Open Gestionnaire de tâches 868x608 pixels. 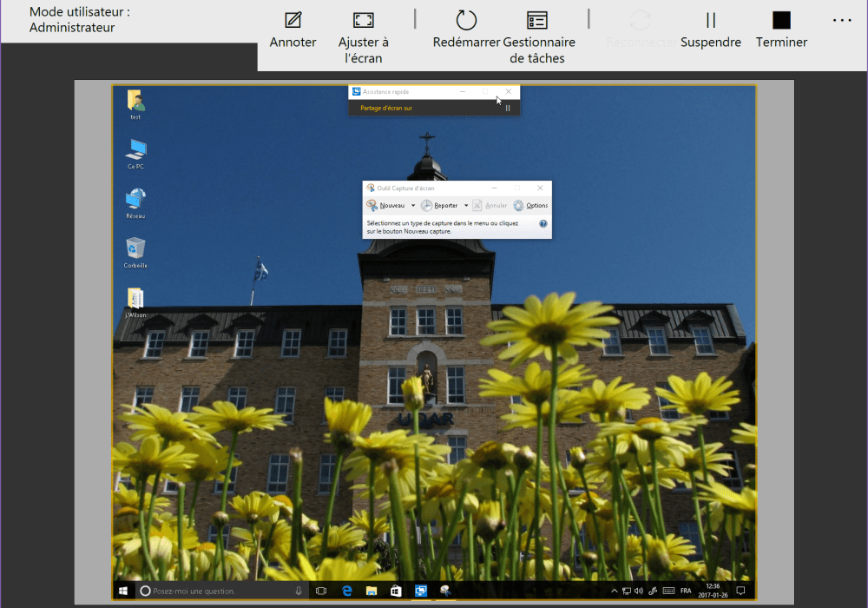click(538, 20)
